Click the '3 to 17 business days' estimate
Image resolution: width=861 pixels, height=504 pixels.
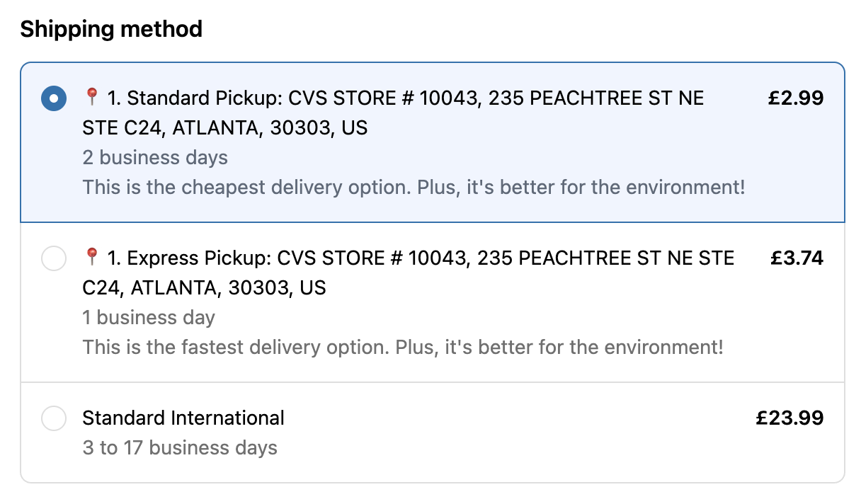click(x=180, y=447)
